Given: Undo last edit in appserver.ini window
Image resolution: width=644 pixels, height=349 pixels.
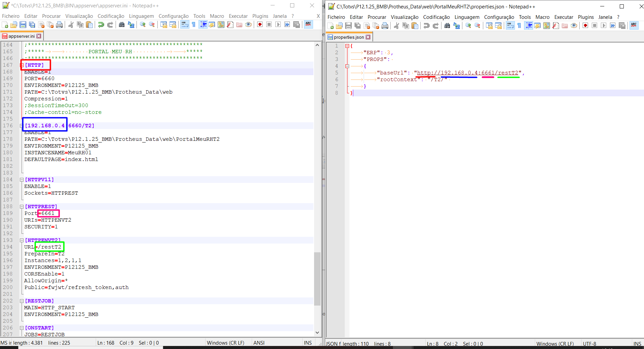Looking at the screenshot, I should [101, 25].
